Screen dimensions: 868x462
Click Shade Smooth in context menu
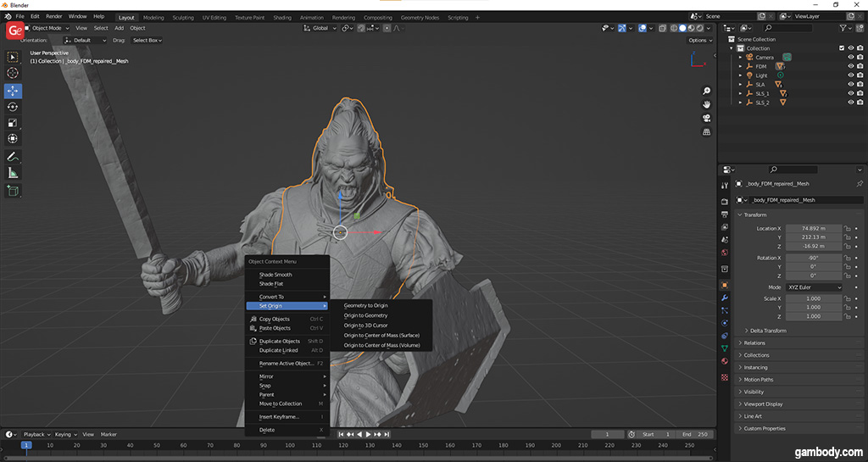click(275, 275)
